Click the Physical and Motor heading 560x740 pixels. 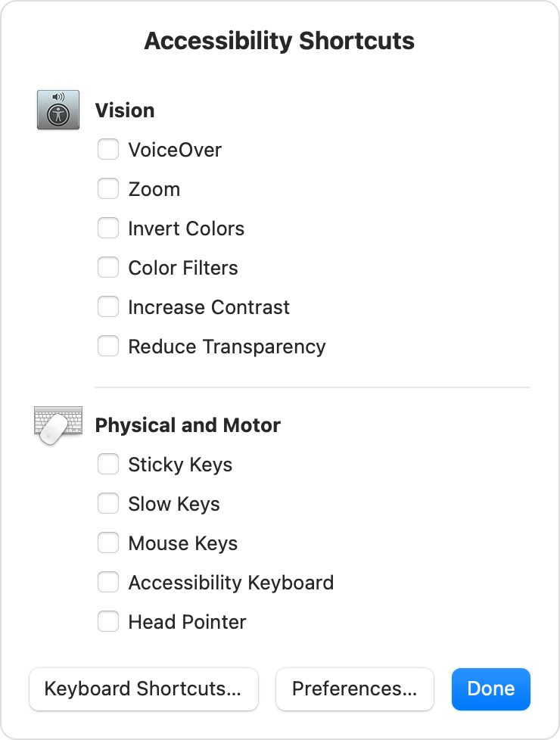coord(188,425)
